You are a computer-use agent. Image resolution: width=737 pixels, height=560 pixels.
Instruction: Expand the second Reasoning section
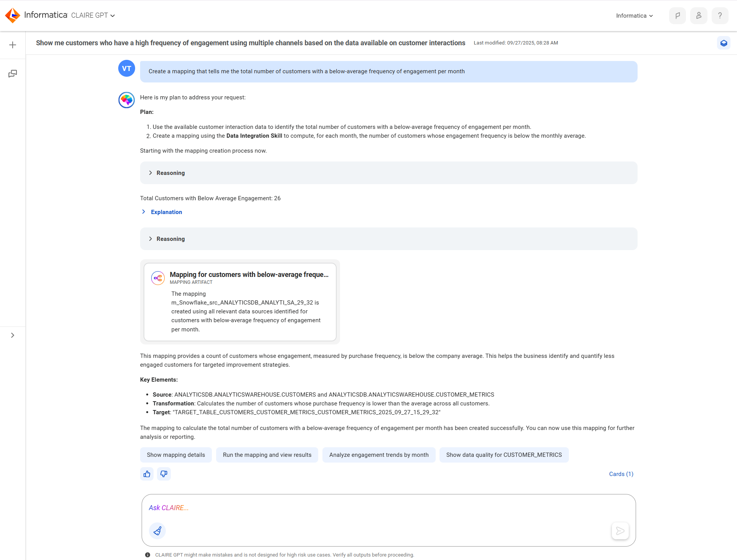click(x=388, y=239)
